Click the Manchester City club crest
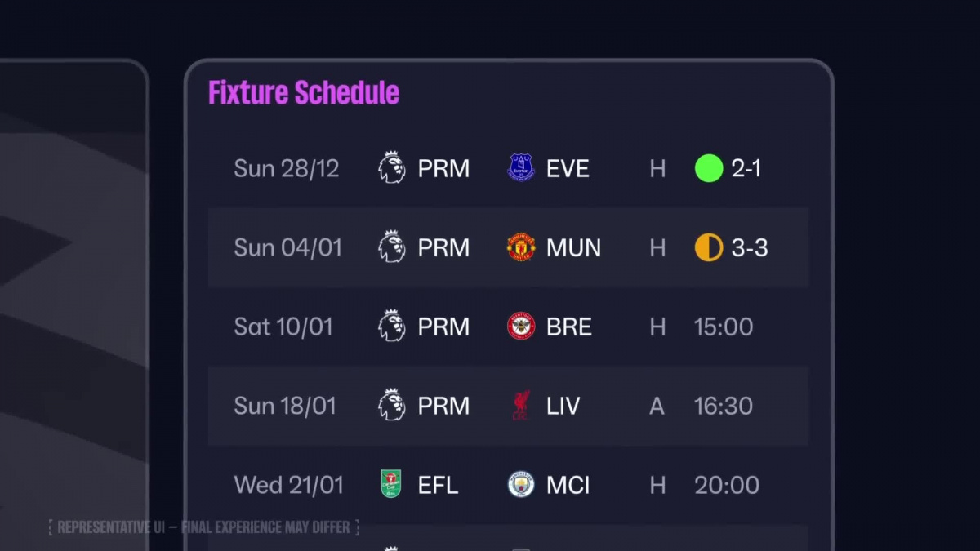The height and width of the screenshot is (551, 980). point(521,485)
